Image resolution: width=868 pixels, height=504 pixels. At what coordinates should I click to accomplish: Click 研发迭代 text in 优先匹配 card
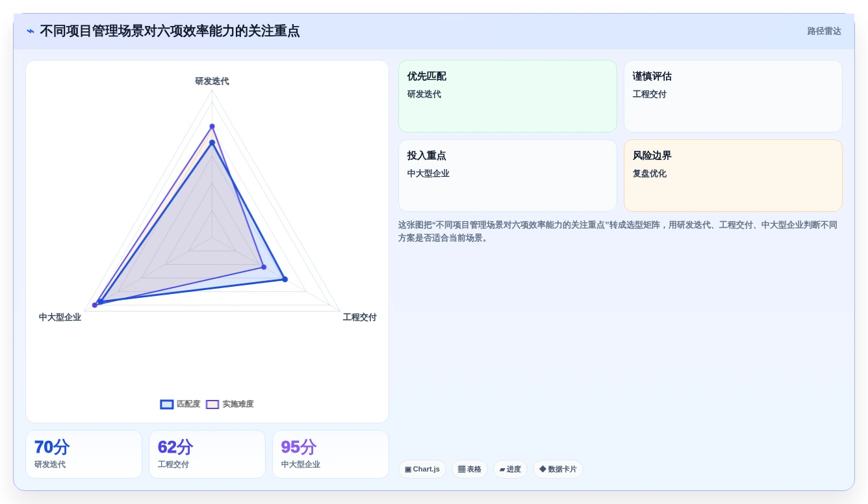[424, 94]
